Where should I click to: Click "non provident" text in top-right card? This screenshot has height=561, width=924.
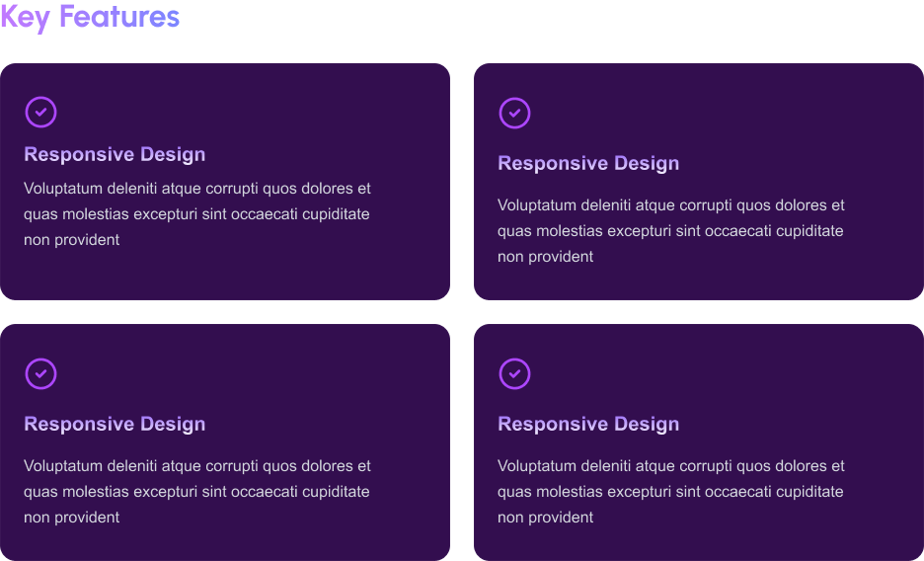(545, 257)
